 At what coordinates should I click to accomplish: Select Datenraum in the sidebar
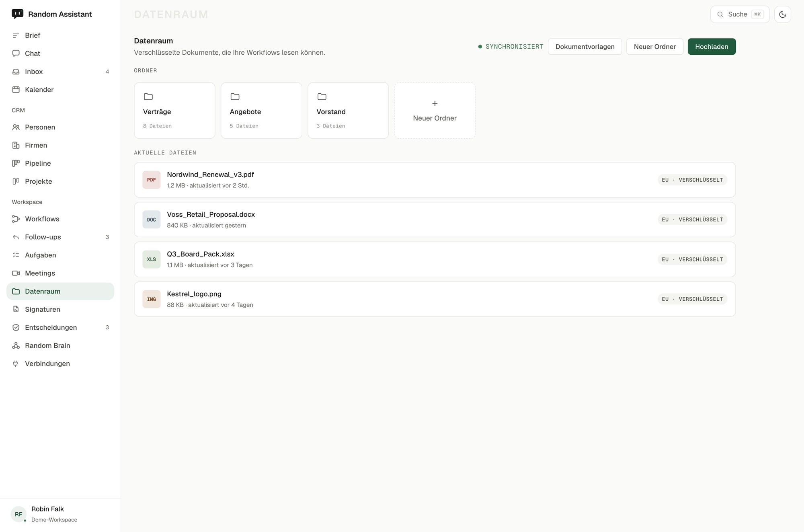tap(60, 291)
